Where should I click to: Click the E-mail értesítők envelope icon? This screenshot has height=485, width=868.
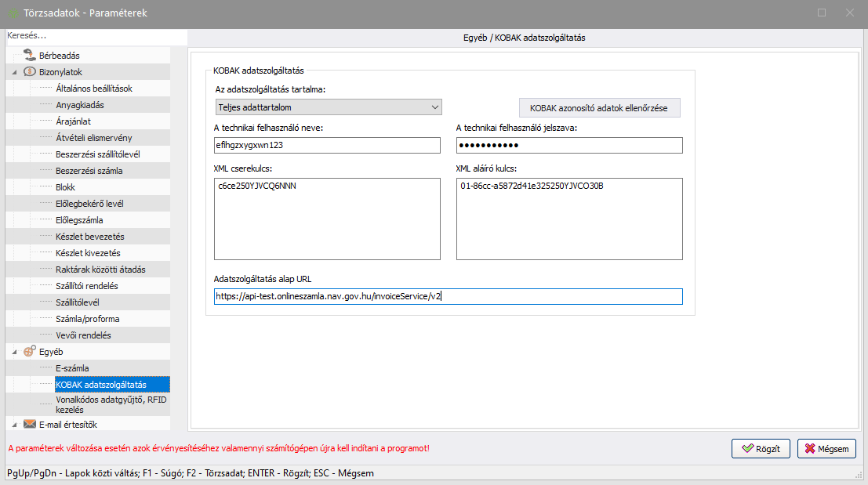tap(29, 425)
